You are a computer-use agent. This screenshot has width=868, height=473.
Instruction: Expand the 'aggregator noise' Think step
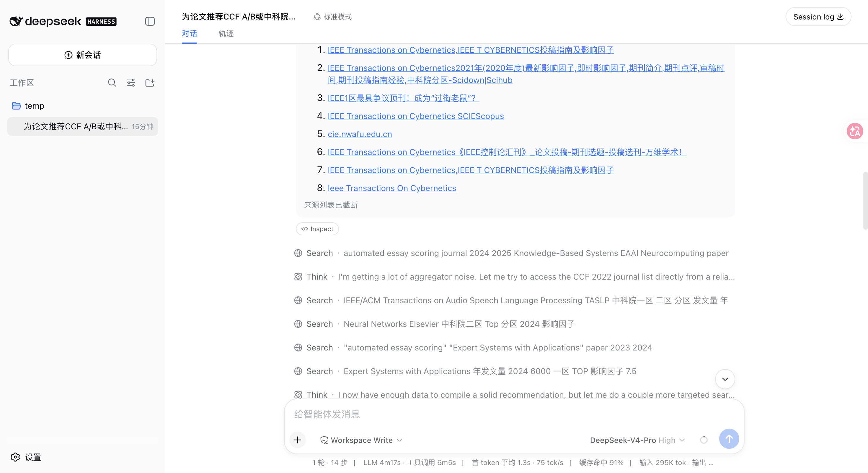[x=514, y=277]
